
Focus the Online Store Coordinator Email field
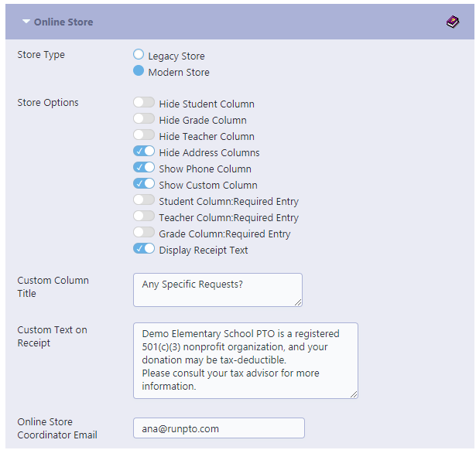tap(219, 428)
